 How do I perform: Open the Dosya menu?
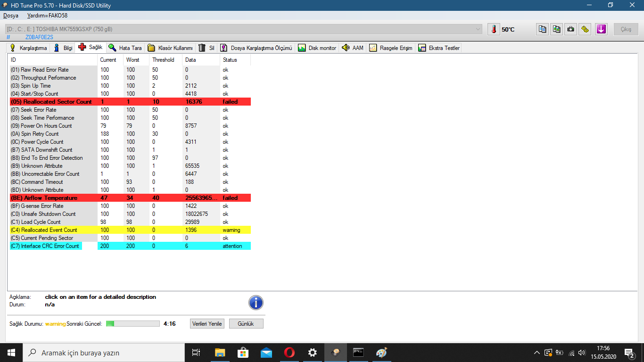(x=11, y=16)
